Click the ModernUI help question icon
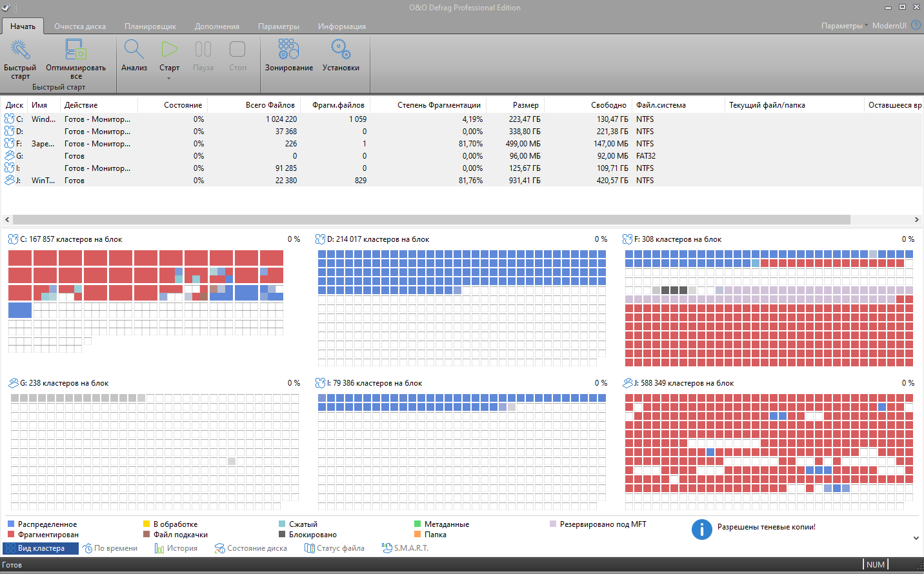 tap(916, 25)
